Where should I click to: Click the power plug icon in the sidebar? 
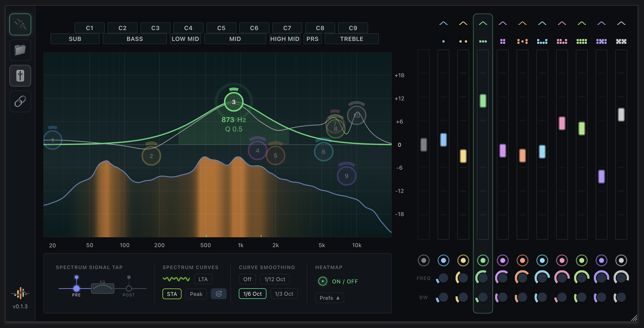click(x=20, y=24)
